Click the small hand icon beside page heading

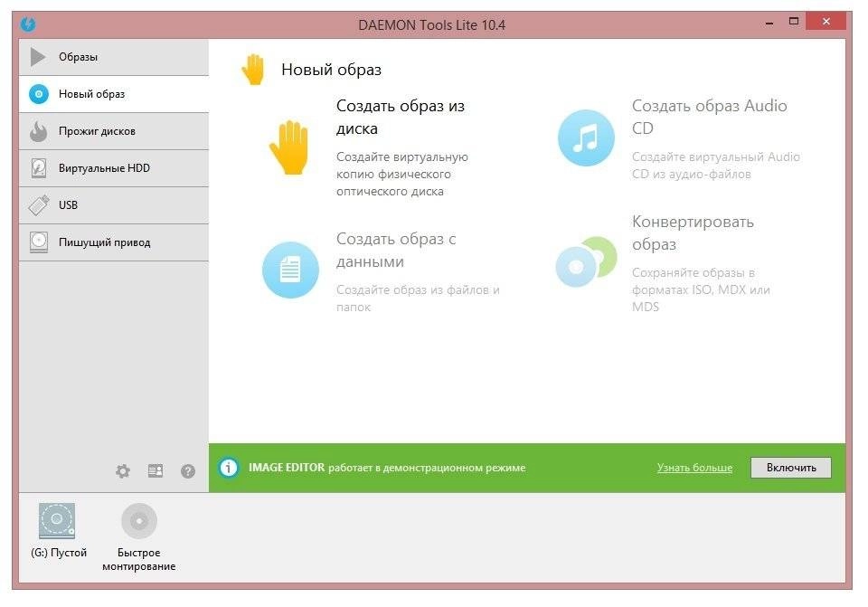[x=253, y=70]
